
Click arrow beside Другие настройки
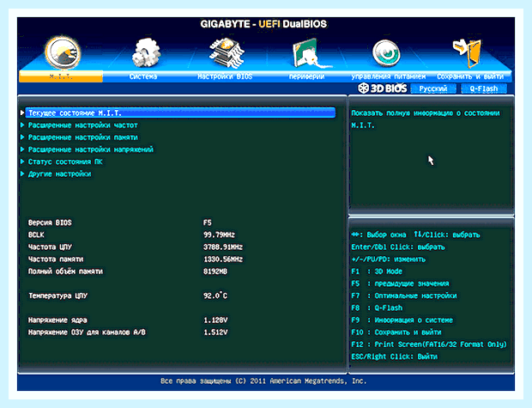pyautogui.click(x=22, y=174)
